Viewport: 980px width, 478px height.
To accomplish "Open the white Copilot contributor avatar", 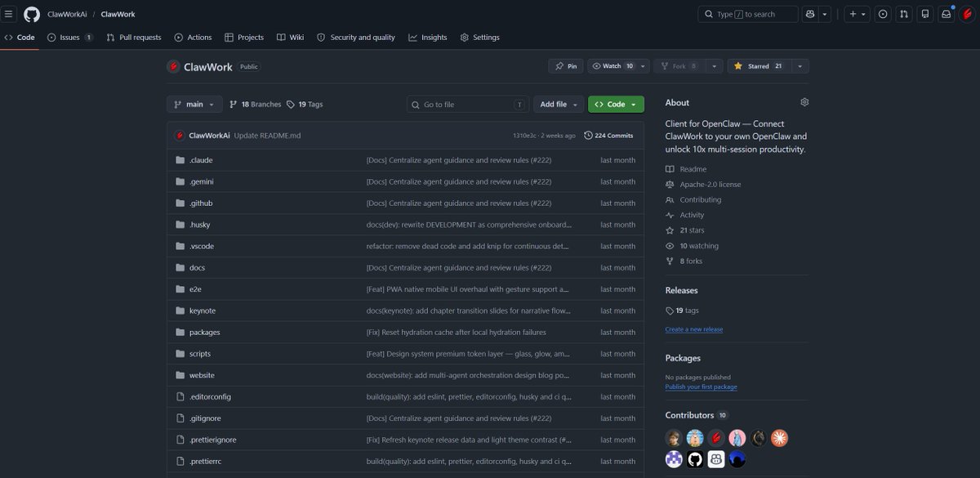I will pos(716,459).
